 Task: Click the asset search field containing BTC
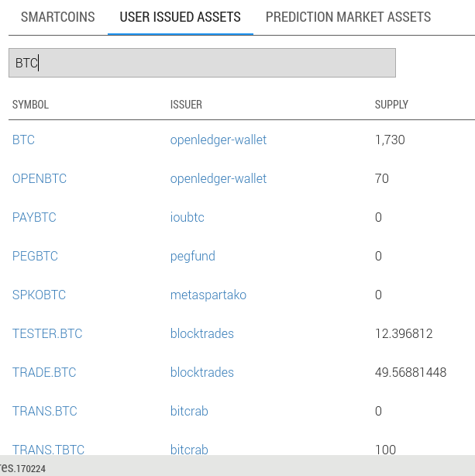click(x=201, y=63)
